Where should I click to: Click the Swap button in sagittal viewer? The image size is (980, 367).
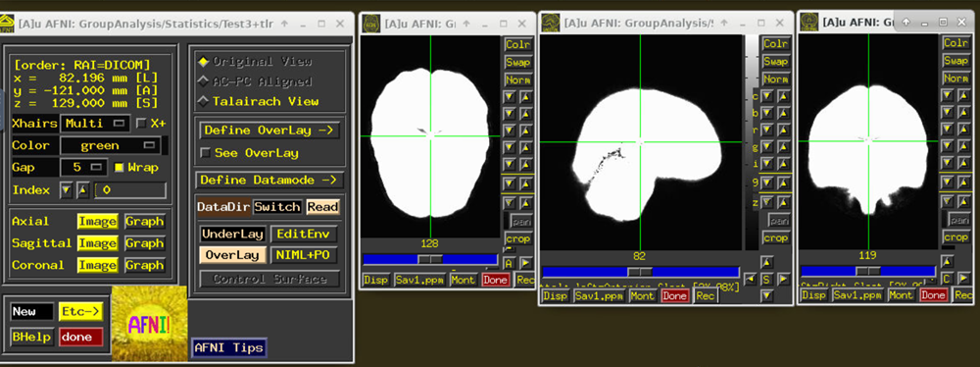click(x=775, y=62)
